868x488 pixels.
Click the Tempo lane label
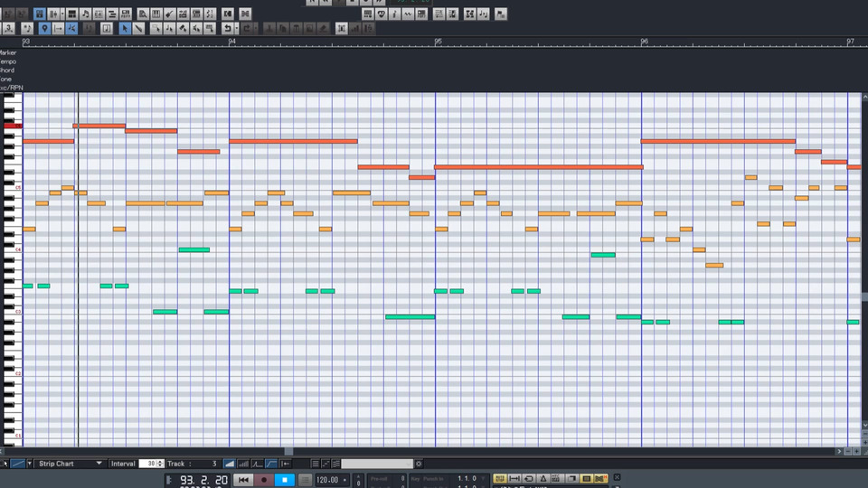pos(8,61)
